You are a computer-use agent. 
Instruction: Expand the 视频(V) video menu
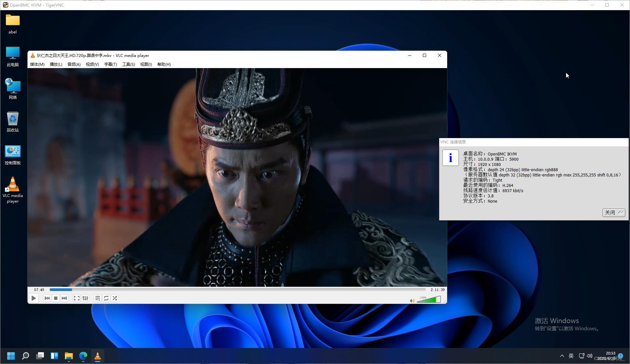click(92, 64)
